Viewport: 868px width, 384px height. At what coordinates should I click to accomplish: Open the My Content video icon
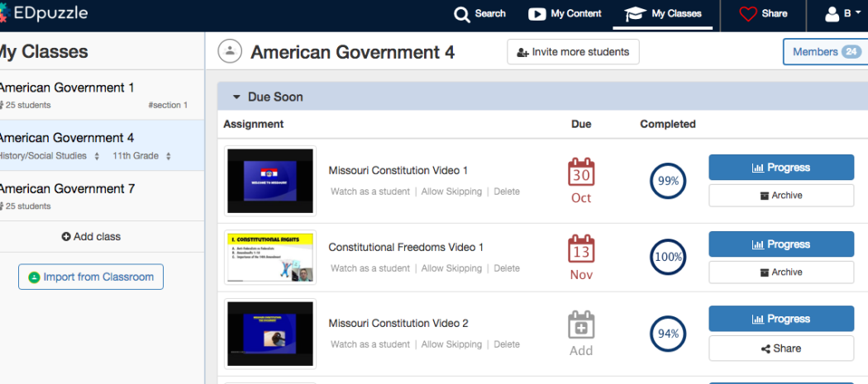pos(537,14)
